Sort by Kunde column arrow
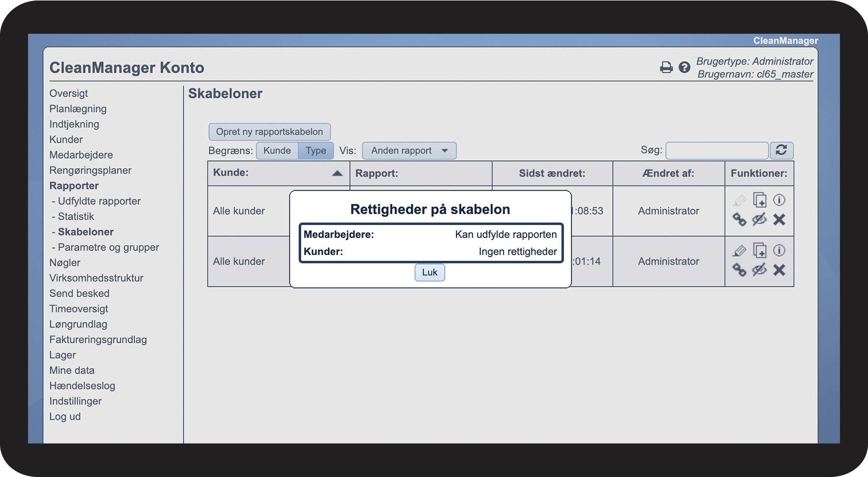Screen dimensions: 868x477 [x=337, y=173]
